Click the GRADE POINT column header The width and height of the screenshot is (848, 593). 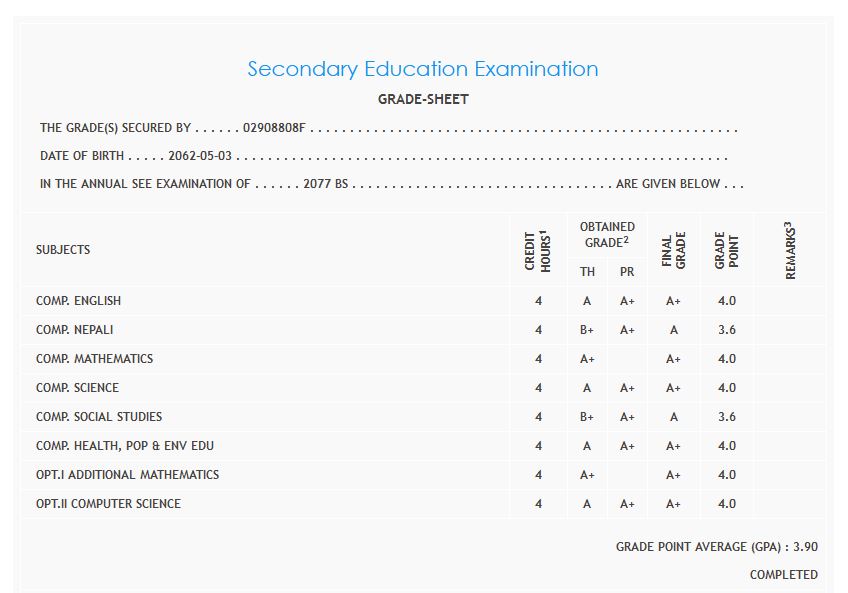coord(726,250)
